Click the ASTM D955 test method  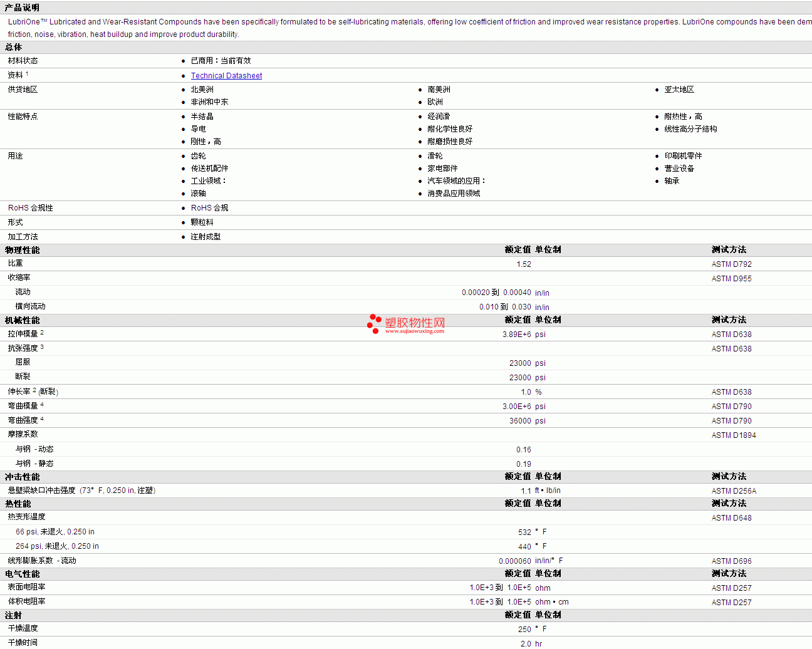coord(731,279)
